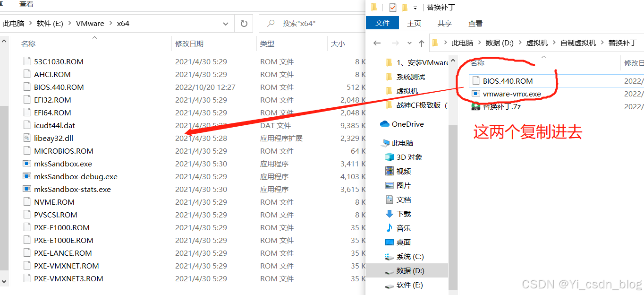Open 视频 folder in navigation pane
The image size is (644, 295).
(x=398, y=171)
